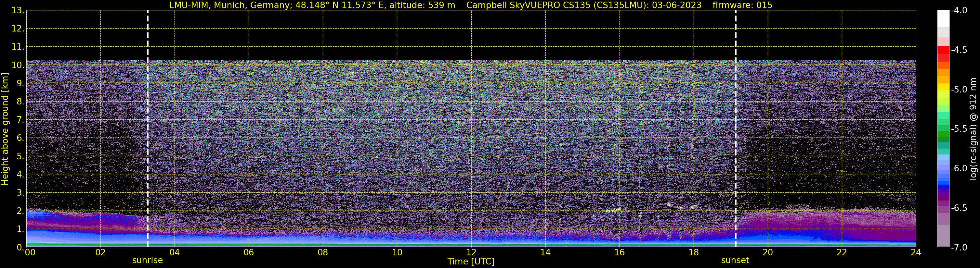Click the sunset label under the time axis
This screenshot has width=980, height=268.
point(735,261)
